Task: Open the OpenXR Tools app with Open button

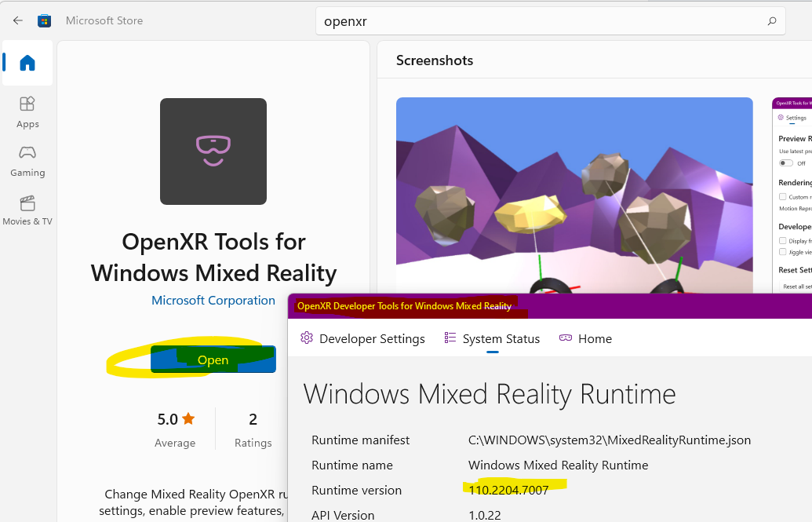Action: coord(213,360)
